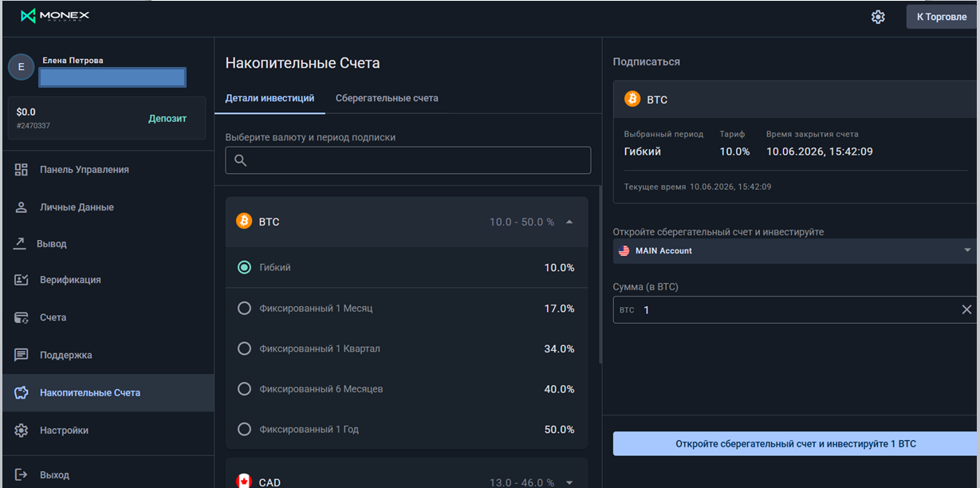980x488 pixels.
Task: Click the Тариф value 10.0%
Action: [734, 152]
